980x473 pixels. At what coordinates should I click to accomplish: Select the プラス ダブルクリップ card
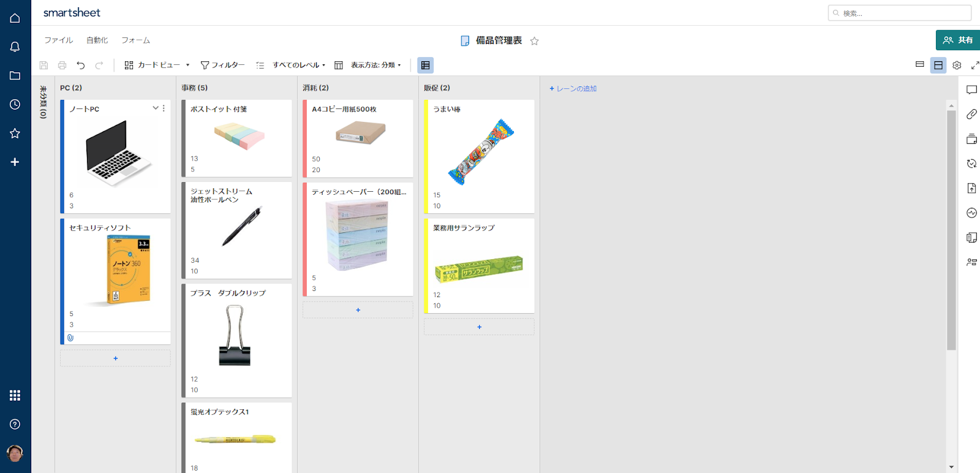(x=237, y=341)
